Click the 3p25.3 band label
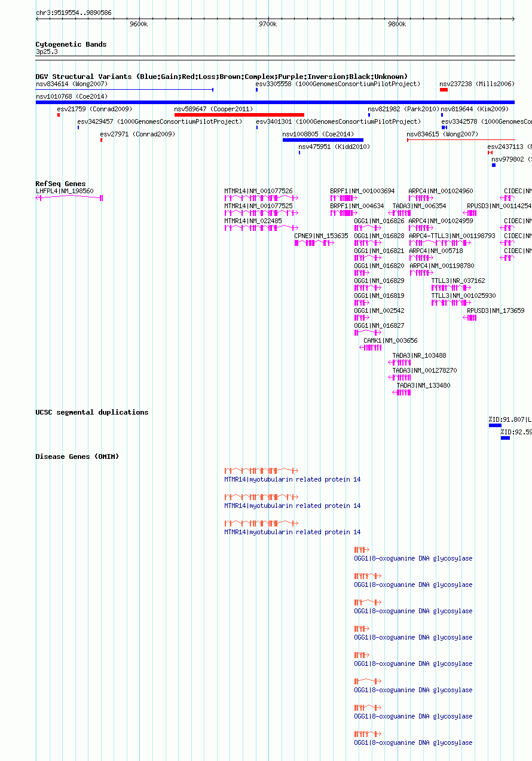This screenshot has height=761, width=532. (x=47, y=52)
